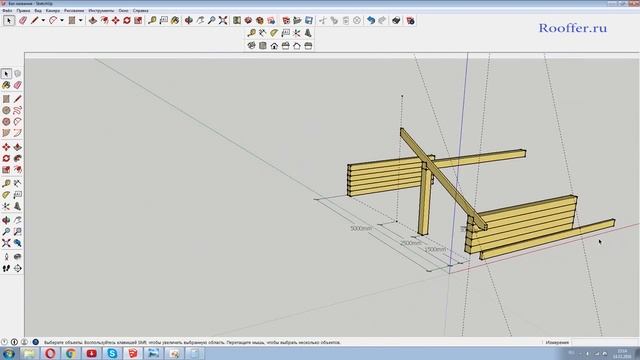Click the Measurements value field
Viewport: 640px width, 360px height.
tap(605, 342)
